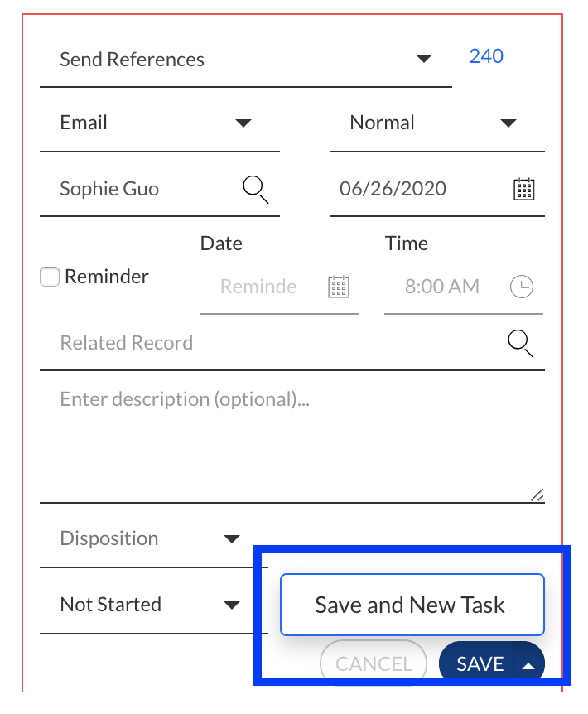Toggle the Save options arrow
This screenshot has height=714, width=588.
click(x=528, y=664)
